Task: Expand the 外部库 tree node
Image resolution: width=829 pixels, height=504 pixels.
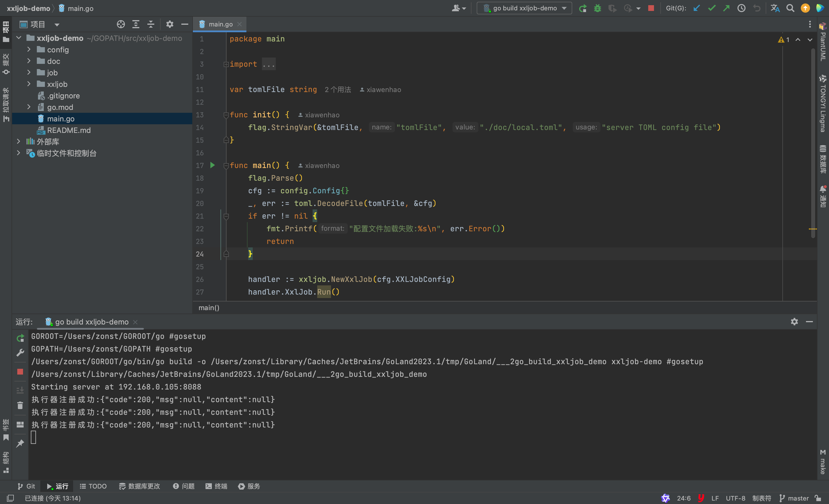Action: tap(19, 142)
